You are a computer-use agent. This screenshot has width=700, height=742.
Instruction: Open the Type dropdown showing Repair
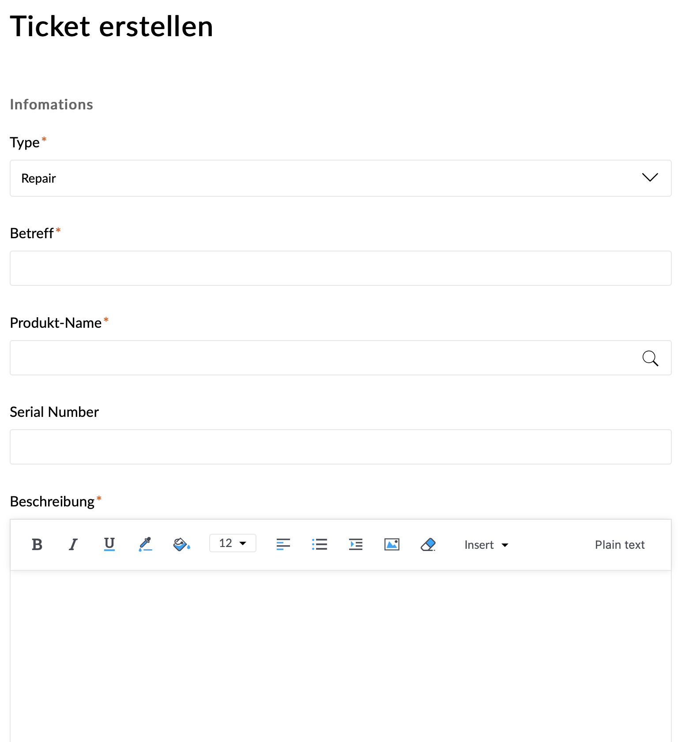(x=341, y=178)
